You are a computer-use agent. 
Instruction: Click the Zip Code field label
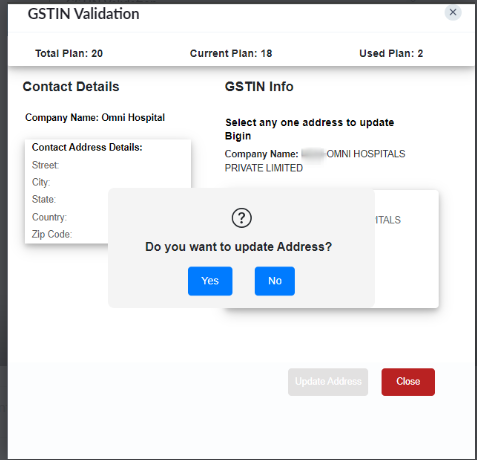click(x=52, y=234)
